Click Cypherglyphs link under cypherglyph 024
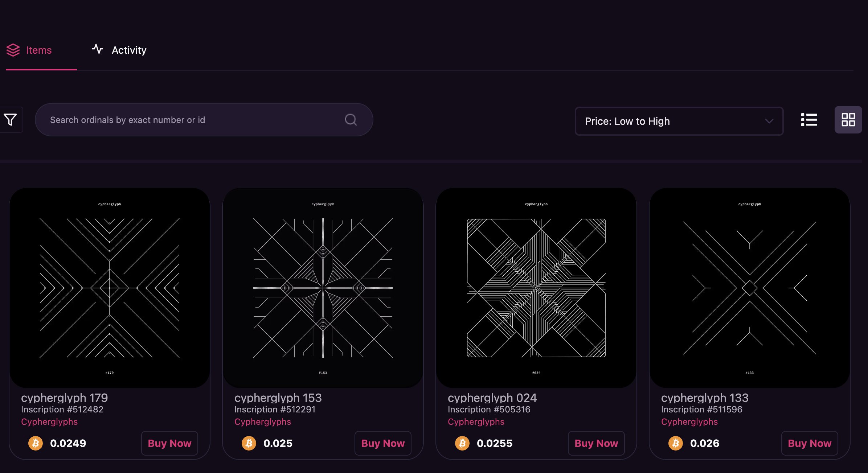 tap(476, 422)
